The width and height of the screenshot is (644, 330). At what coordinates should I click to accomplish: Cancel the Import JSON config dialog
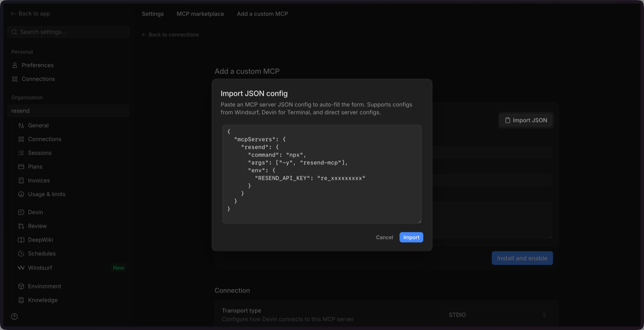click(384, 237)
